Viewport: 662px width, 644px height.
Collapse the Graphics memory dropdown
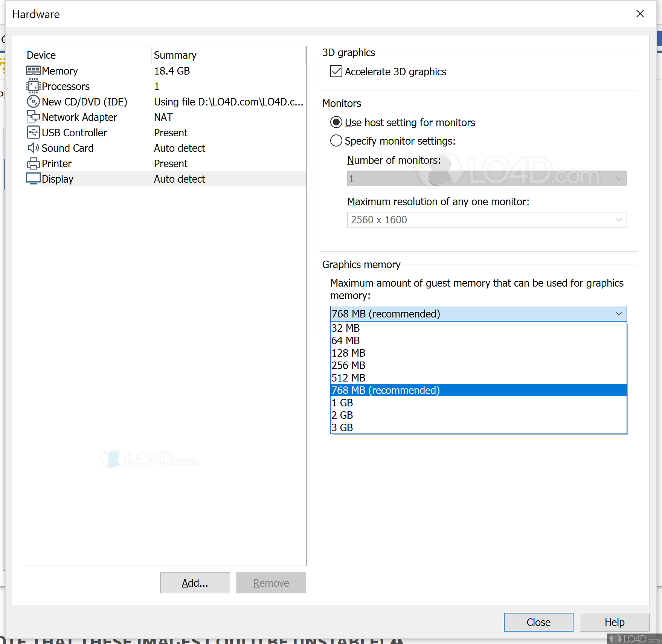pos(619,313)
